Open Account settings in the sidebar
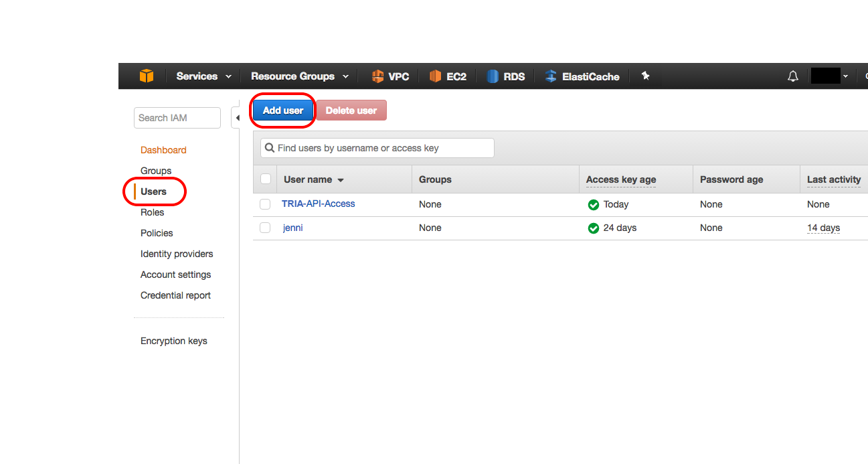Image resolution: width=868 pixels, height=464 pixels. 175,275
